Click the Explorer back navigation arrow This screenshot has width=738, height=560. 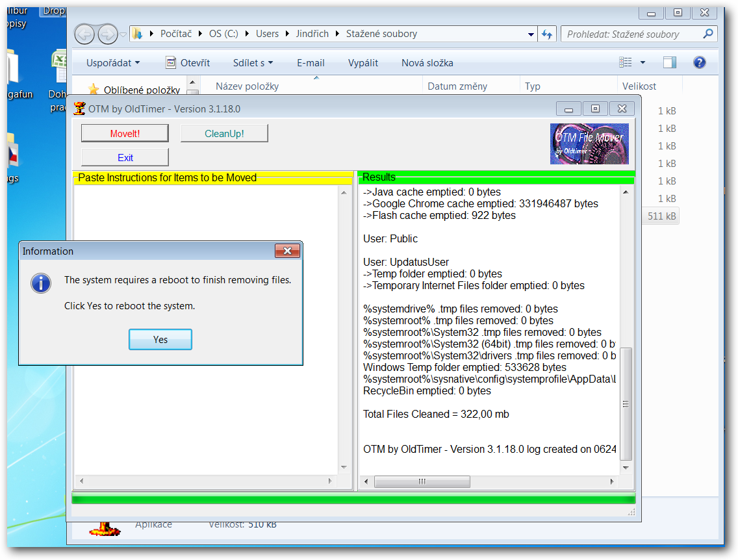point(85,34)
